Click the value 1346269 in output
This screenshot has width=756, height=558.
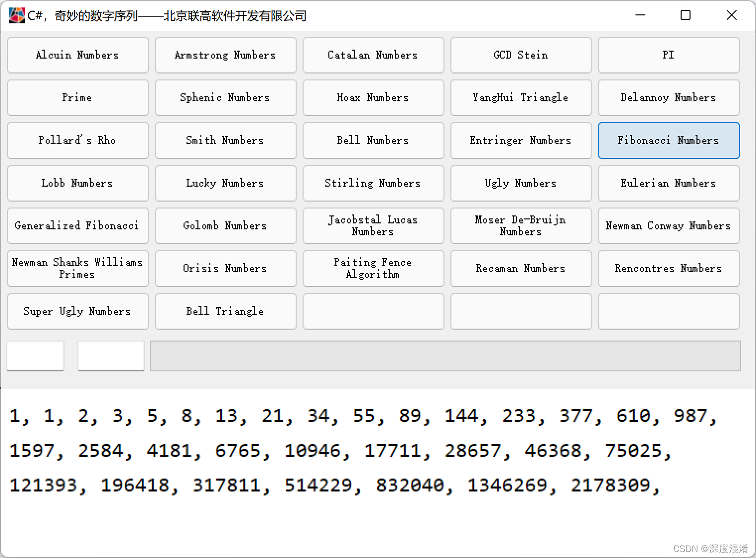[x=507, y=486]
